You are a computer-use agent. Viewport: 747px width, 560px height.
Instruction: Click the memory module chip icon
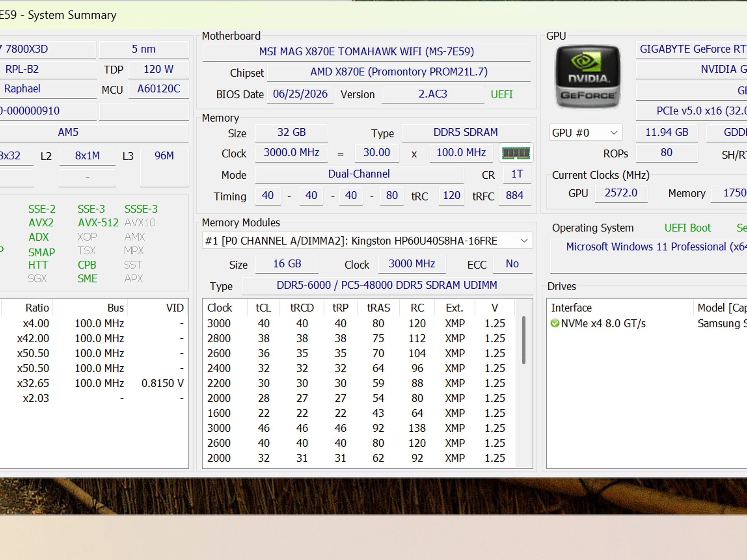[x=516, y=153]
